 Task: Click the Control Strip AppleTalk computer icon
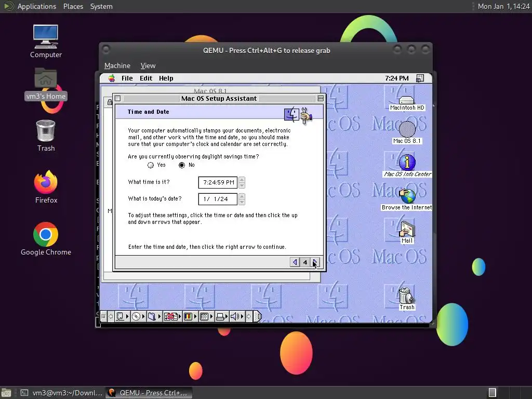(x=120, y=316)
